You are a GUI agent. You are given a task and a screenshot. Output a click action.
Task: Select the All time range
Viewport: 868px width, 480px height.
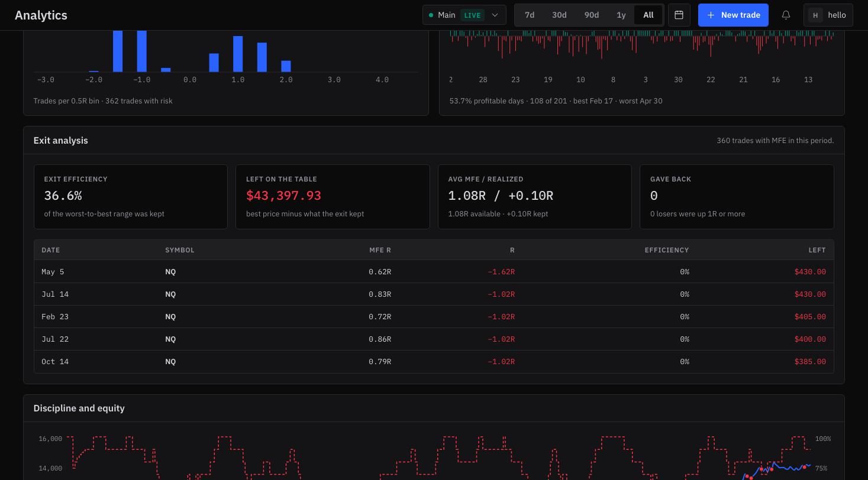click(x=648, y=15)
